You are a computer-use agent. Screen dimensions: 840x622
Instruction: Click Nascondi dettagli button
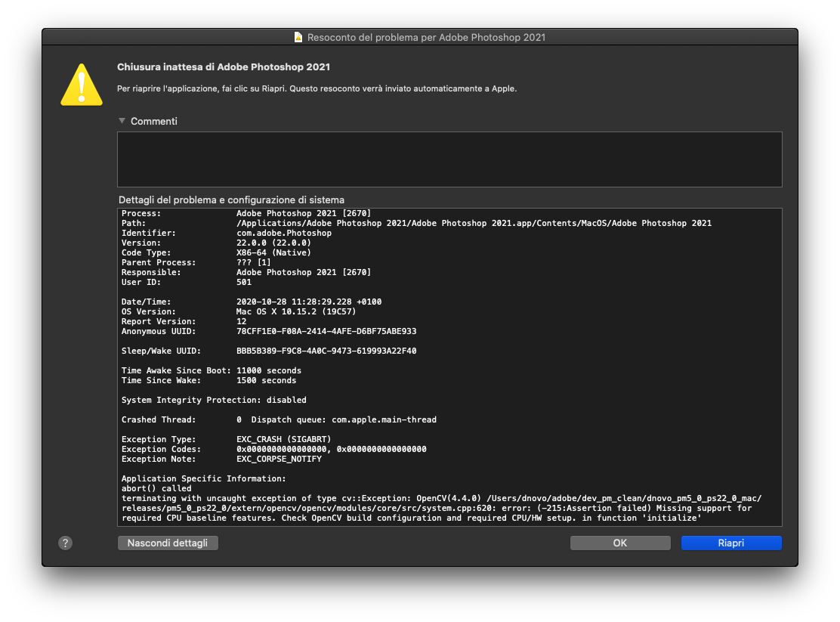[168, 543]
